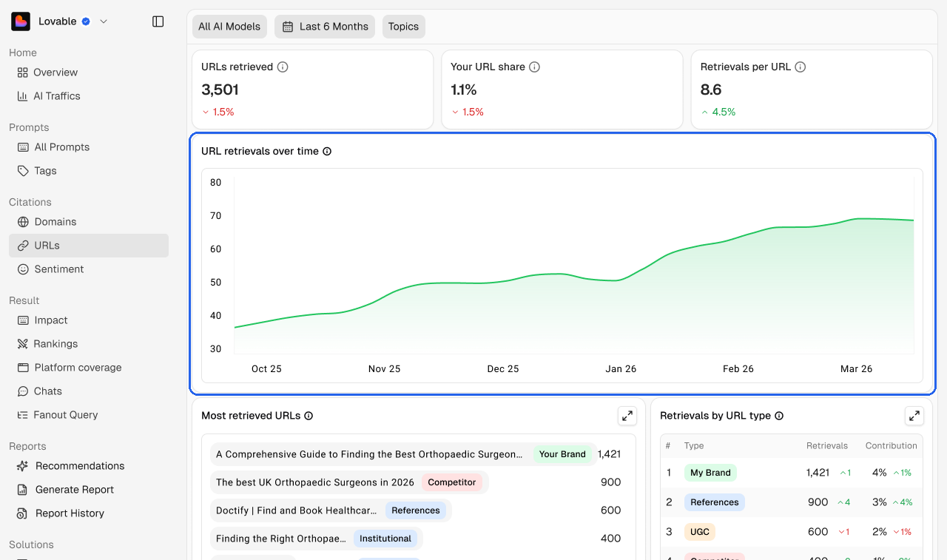
Task: Go to Overview in the sidebar
Action: [x=89, y=72]
